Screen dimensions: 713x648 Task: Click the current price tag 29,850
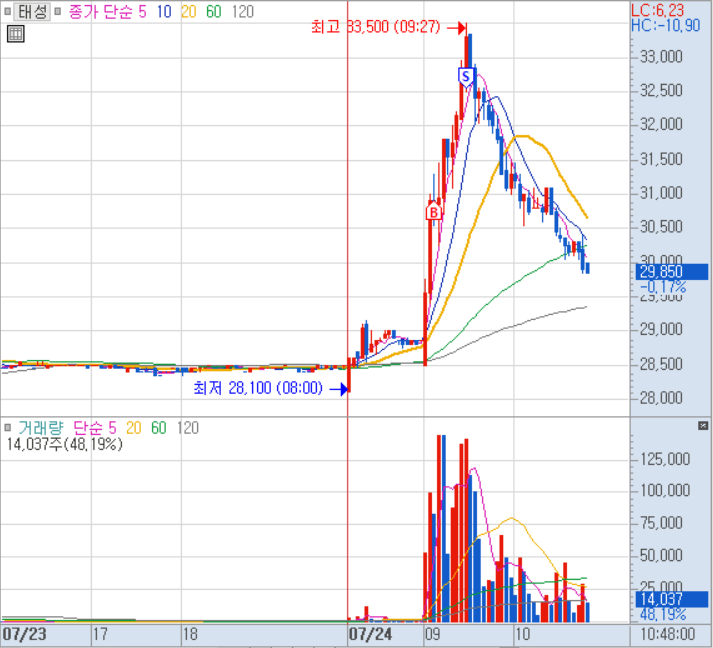pos(661,272)
